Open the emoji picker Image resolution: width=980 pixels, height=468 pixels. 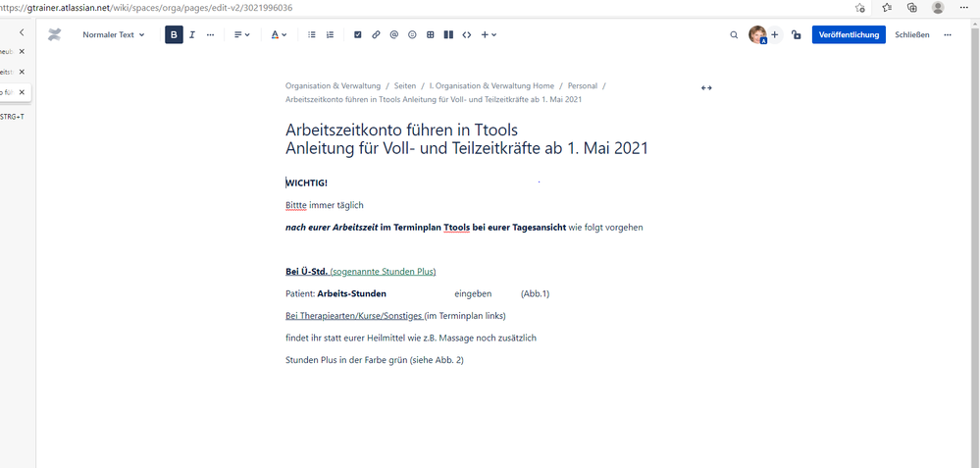pos(412,35)
